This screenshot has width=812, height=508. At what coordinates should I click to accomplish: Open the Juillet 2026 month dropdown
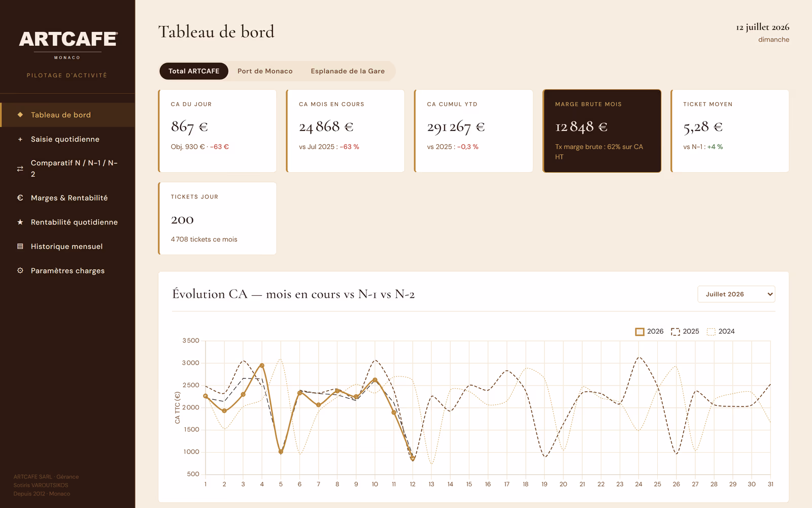pyautogui.click(x=736, y=294)
